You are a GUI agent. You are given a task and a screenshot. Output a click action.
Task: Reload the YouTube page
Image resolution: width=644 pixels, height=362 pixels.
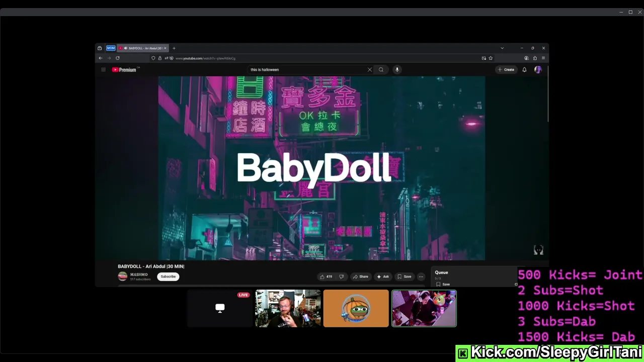(118, 58)
